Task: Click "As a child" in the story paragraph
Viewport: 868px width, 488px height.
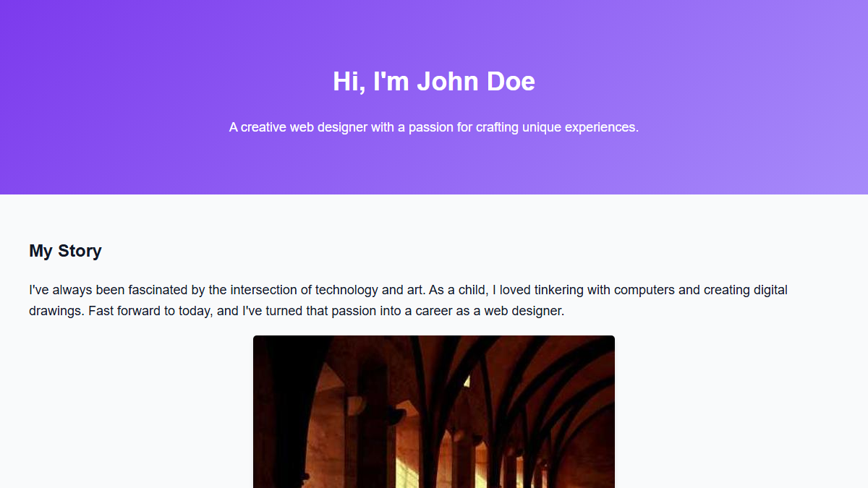Action: point(459,290)
